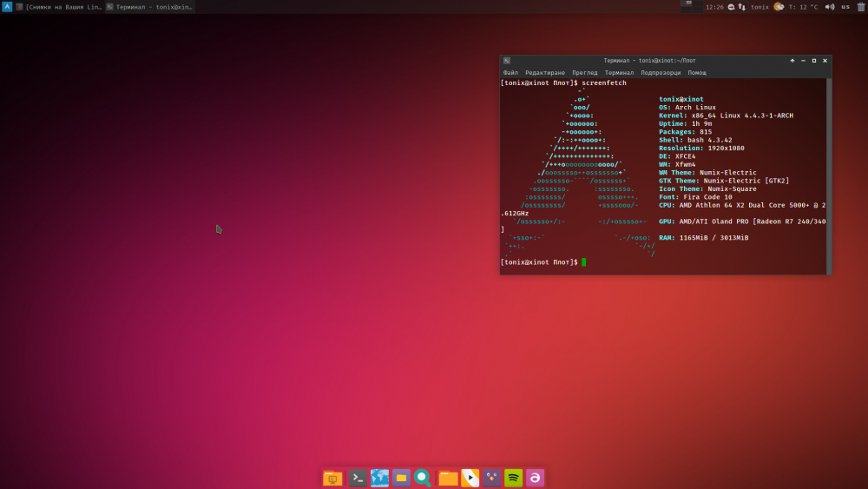Viewport: 868px width, 489px height.
Task: Launch the terminal from the dock
Action: pyautogui.click(x=358, y=478)
